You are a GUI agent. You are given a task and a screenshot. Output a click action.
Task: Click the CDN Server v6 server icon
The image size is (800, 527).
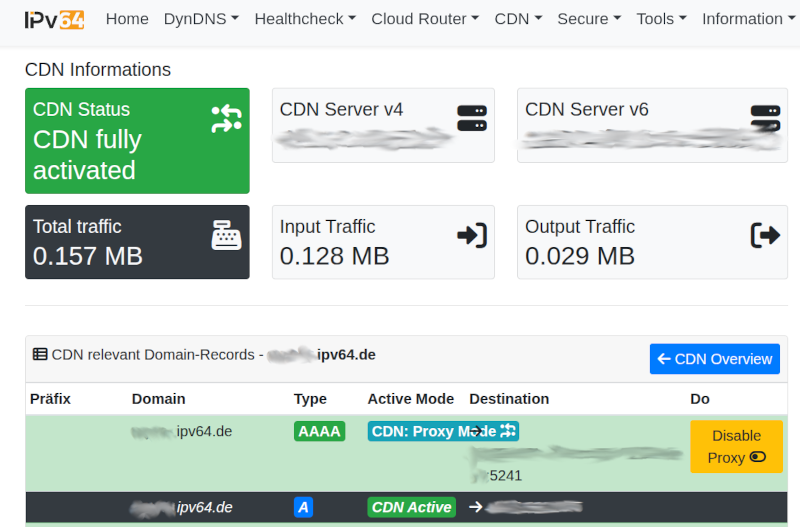click(765, 119)
